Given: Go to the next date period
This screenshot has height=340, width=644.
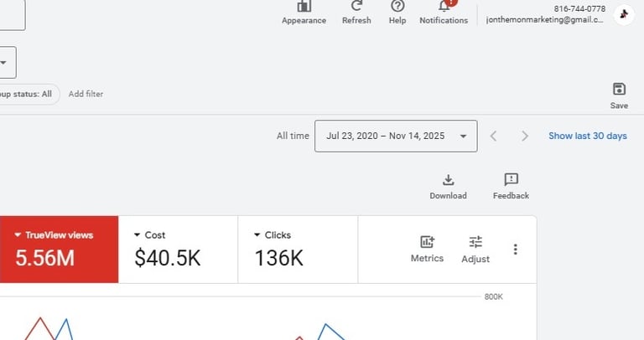Looking at the screenshot, I should click(x=525, y=136).
